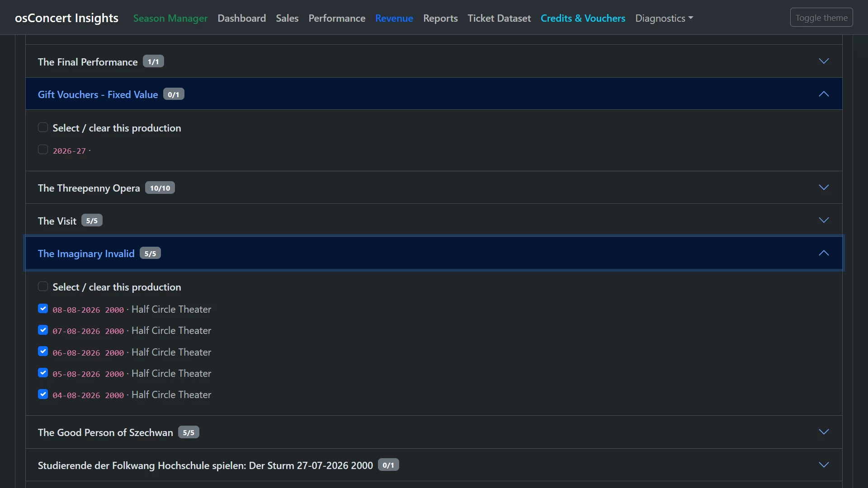Expand The Threepenny Opera chevron
This screenshot has height=488, width=868.
pyautogui.click(x=824, y=187)
